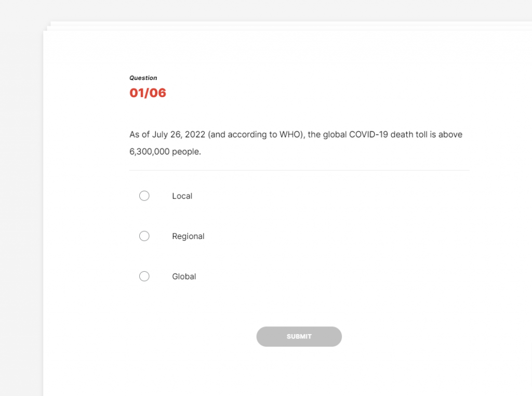Click the "Regional" answer label
This screenshot has height=396, width=532.
(188, 236)
